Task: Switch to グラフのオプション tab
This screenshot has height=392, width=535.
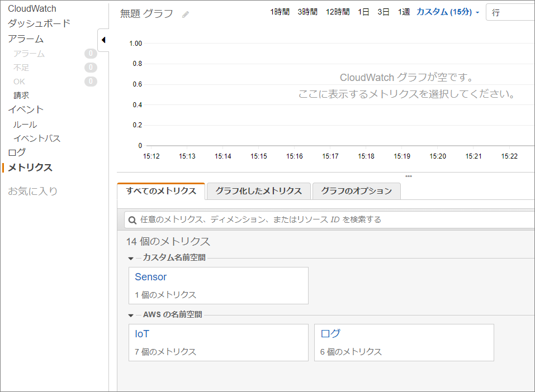Action: point(357,191)
